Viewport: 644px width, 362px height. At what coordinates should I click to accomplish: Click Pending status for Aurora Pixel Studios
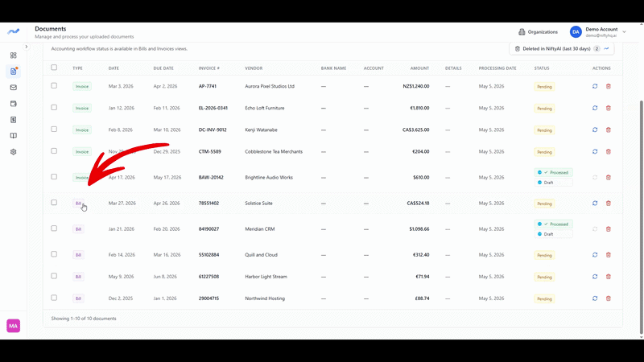tap(544, 87)
